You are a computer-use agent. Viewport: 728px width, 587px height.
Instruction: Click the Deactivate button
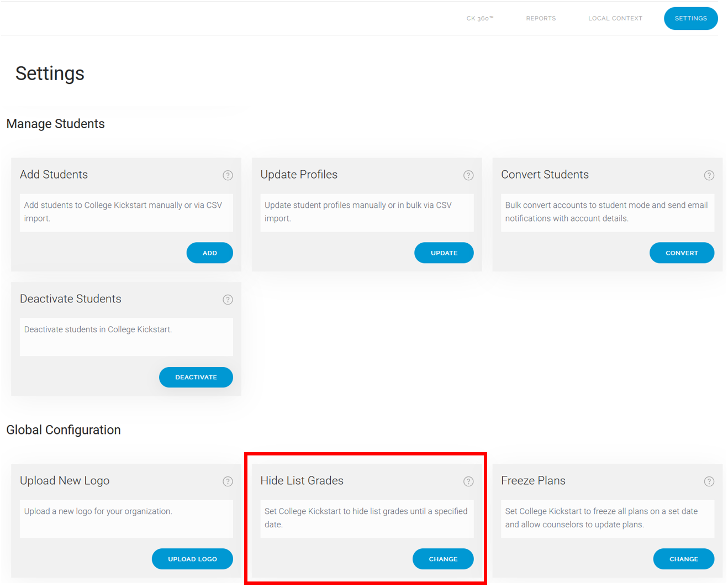tap(196, 377)
